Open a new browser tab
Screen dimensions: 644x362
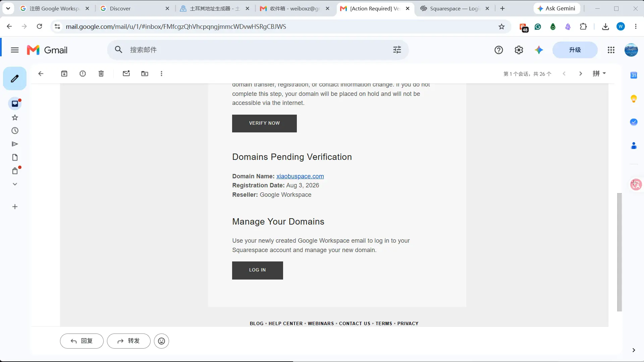click(x=502, y=8)
